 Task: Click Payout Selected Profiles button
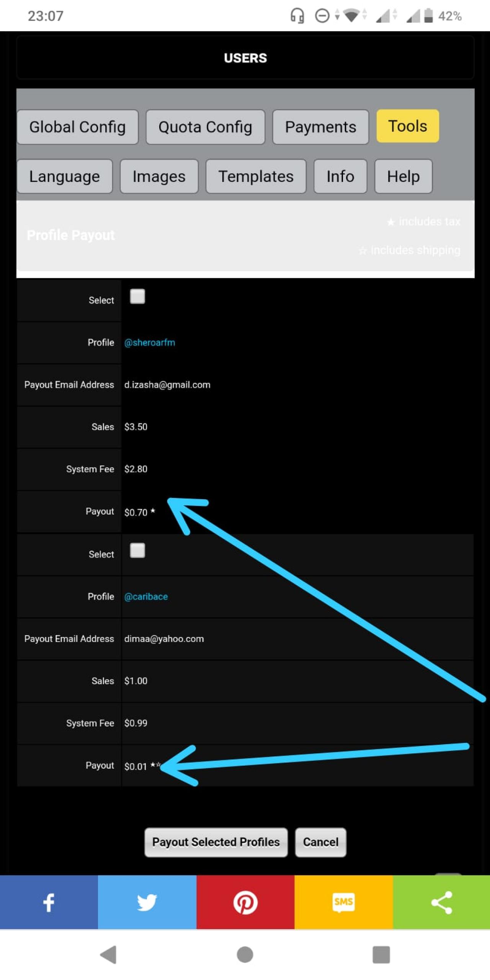[x=216, y=842]
